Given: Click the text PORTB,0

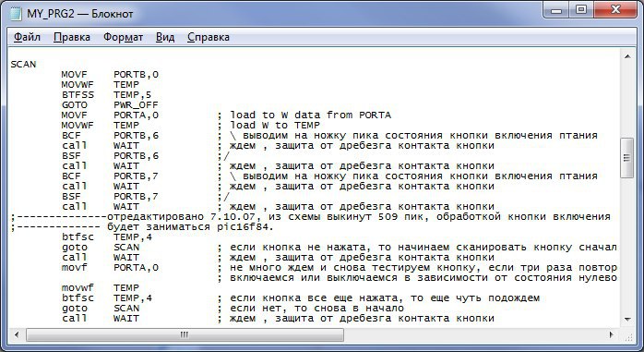Looking at the screenshot, I should tap(136, 75).
